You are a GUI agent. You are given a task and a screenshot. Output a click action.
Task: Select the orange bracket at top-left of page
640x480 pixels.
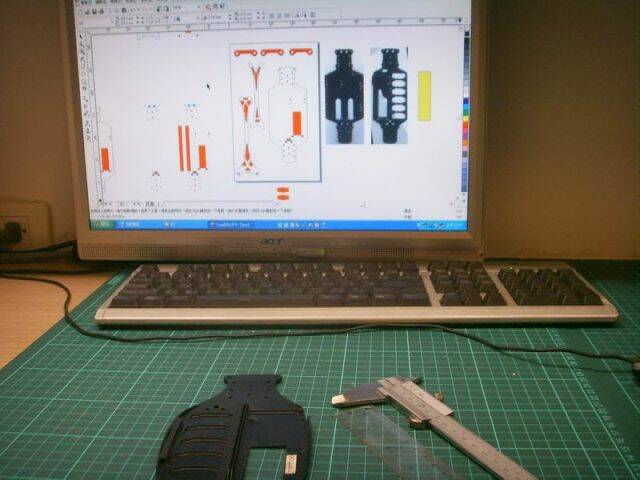[x=245, y=53]
